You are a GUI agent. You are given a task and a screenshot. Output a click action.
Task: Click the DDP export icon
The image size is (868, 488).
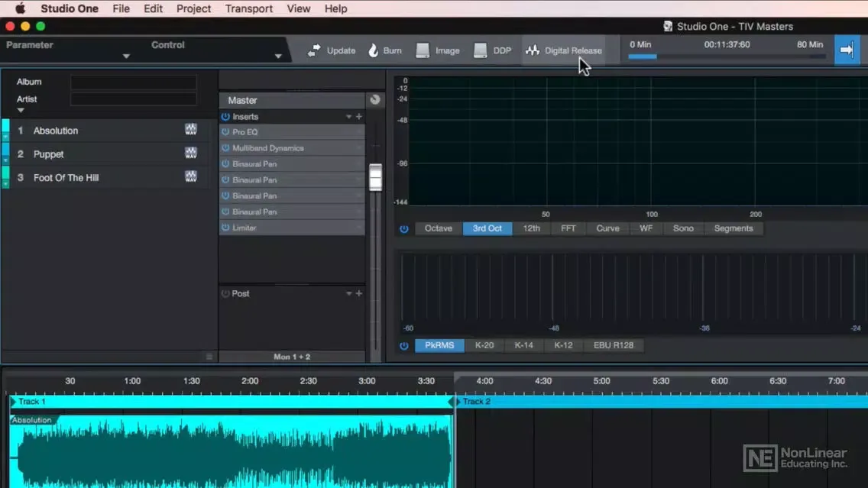click(x=480, y=50)
